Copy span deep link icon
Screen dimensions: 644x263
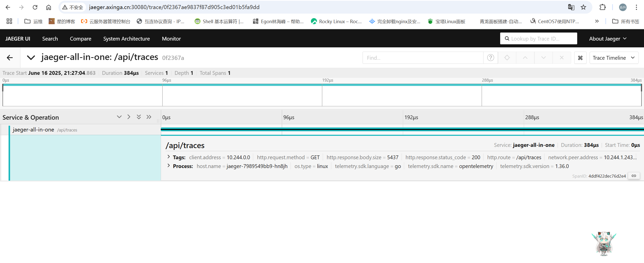(634, 176)
